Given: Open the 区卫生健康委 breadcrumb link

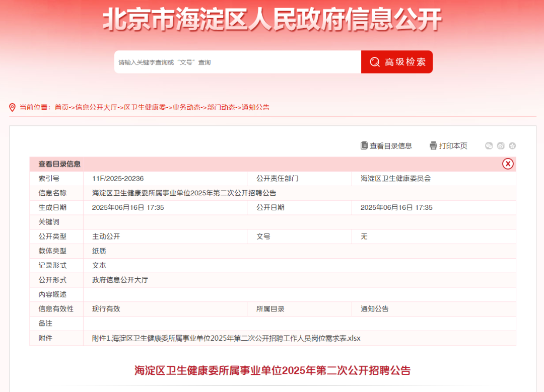Looking at the screenshot, I should 145,108.
